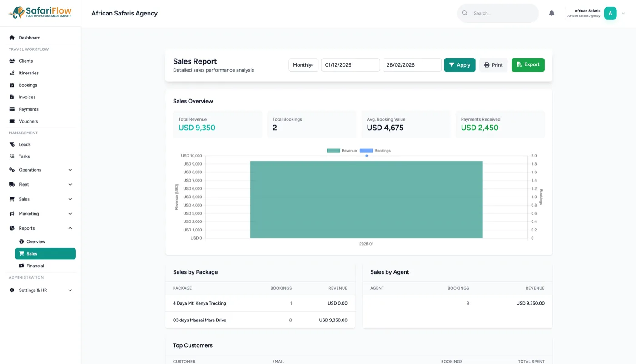Viewport: 636px width, 364px height.
Task: Click the Reports pie chart icon
Action: click(x=12, y=228)
